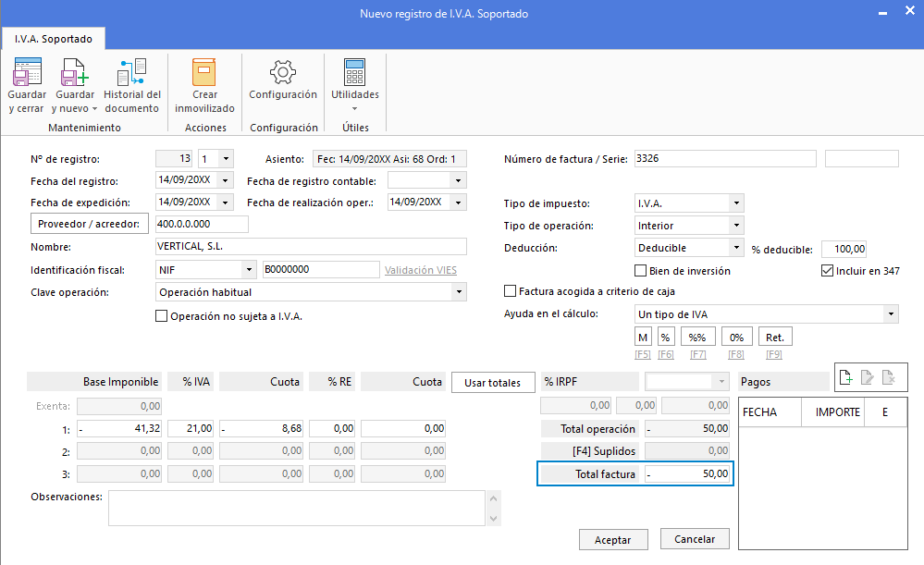This screenshot has height=565, width=924.
Task: Click the Usar totales button
Action: (x=493, y=382)
